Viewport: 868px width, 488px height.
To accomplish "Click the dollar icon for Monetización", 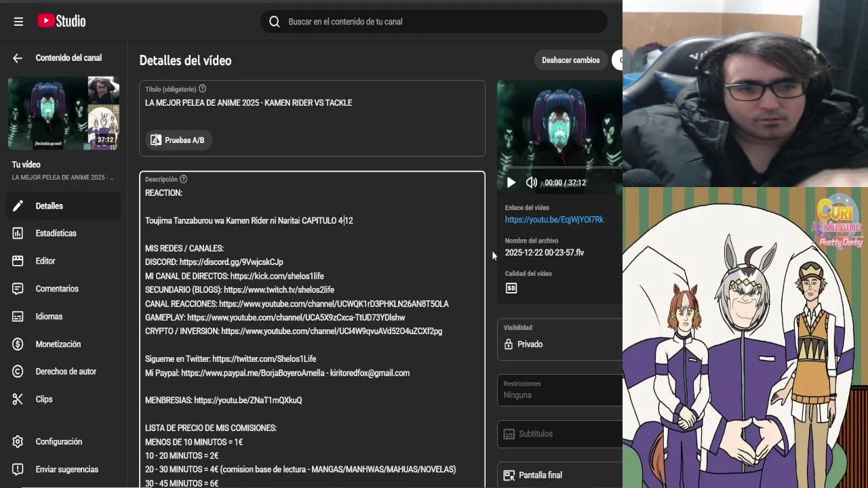I will click(18, 344).
